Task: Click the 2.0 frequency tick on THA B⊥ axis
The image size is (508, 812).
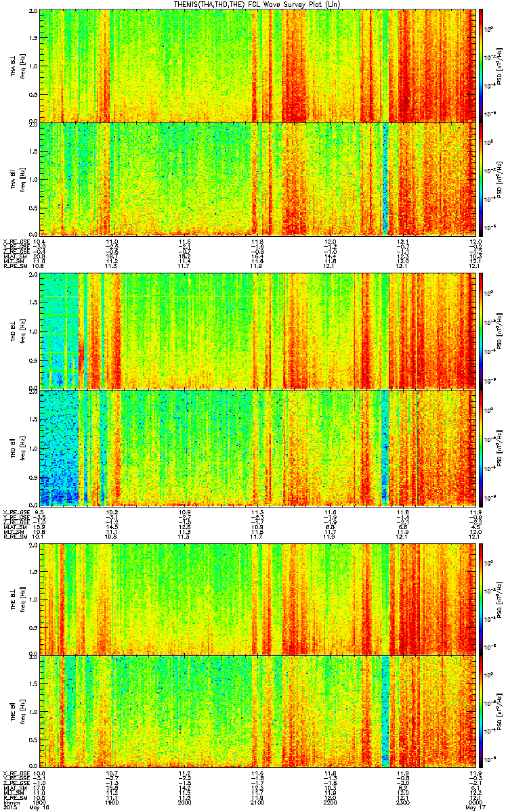Action: point(32,12)
